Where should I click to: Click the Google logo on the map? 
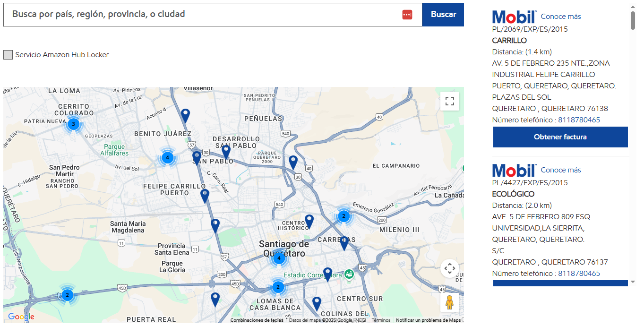(x=21, y=317)
